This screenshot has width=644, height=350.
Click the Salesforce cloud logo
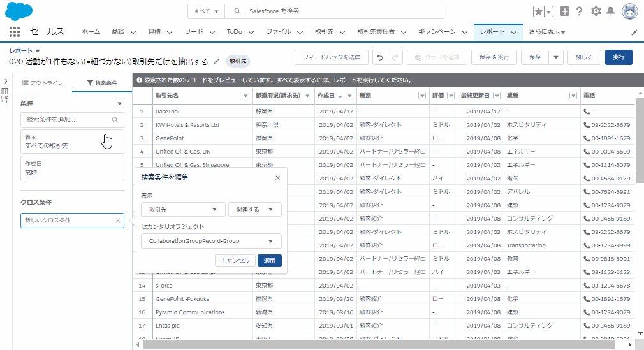[x=19, y=11]
